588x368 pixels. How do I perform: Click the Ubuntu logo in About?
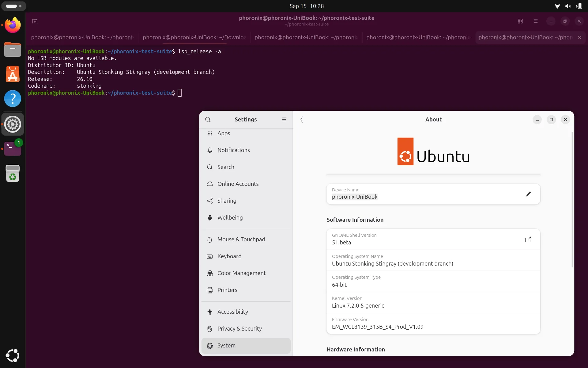point(433,151)
